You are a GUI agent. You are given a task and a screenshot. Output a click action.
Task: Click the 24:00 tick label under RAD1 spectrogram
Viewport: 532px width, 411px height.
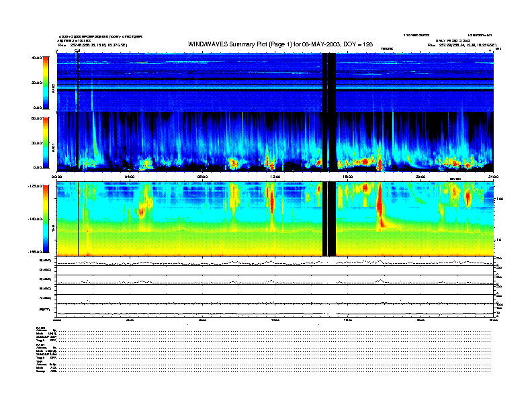493,177
